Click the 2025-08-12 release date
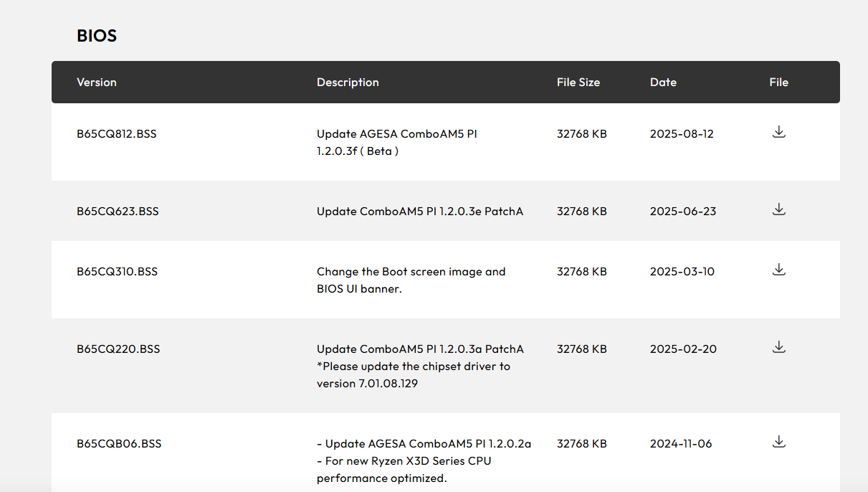 tap(682, 134)
